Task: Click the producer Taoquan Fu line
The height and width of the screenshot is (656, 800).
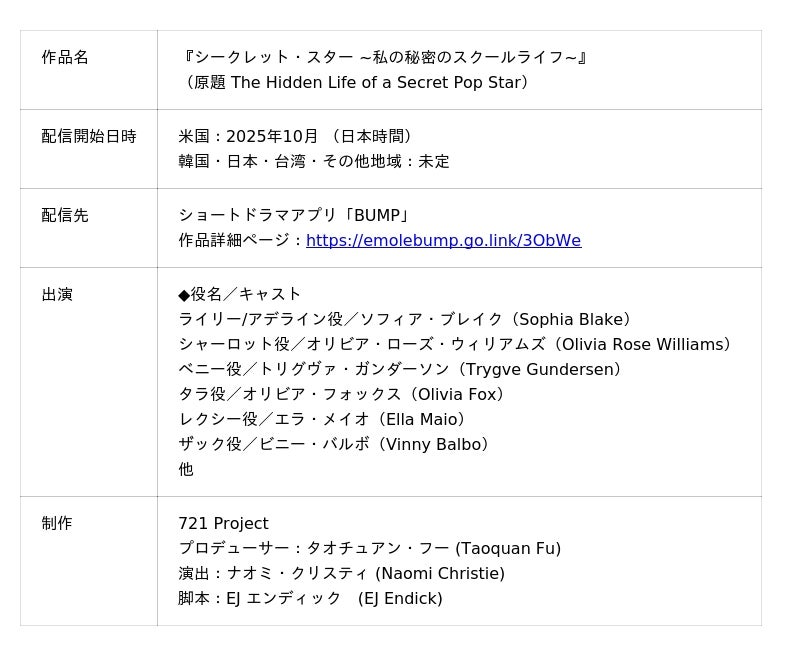Action: tap(369, 549)
